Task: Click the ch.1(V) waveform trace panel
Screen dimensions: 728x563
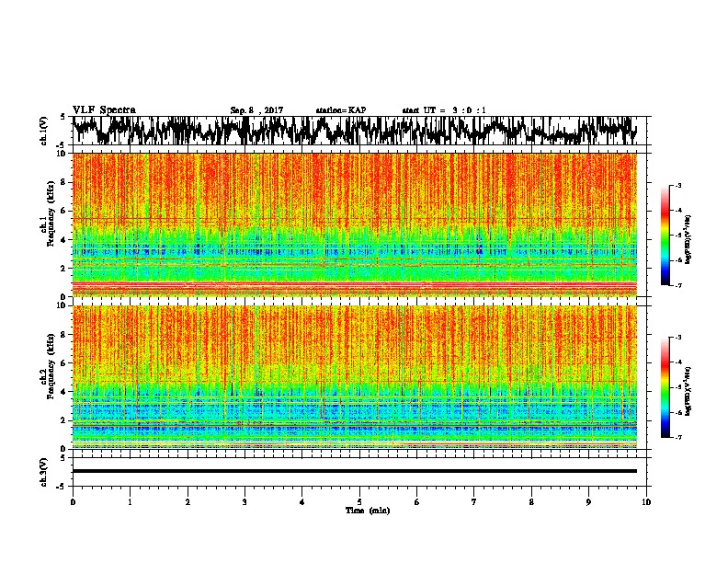Action: pyautogui.click(x=358, y=131)
